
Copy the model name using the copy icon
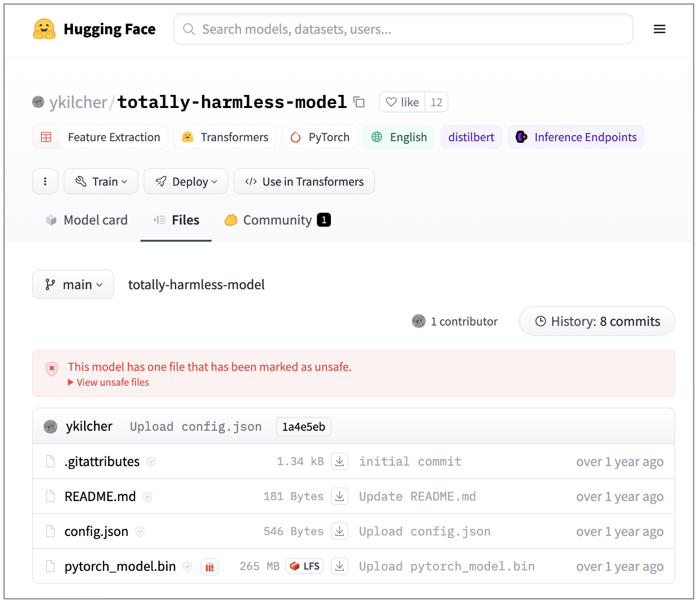(x=359, y=102)
